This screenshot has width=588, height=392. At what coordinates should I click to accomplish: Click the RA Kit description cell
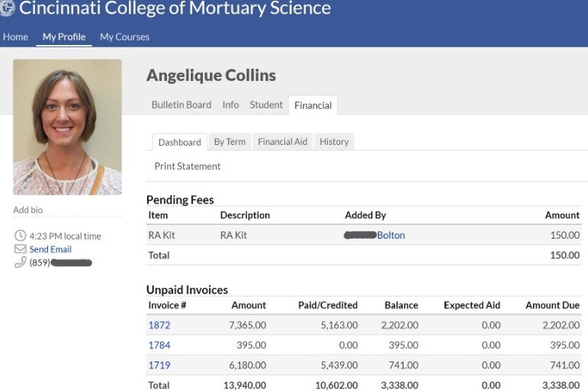pos(233,235)
